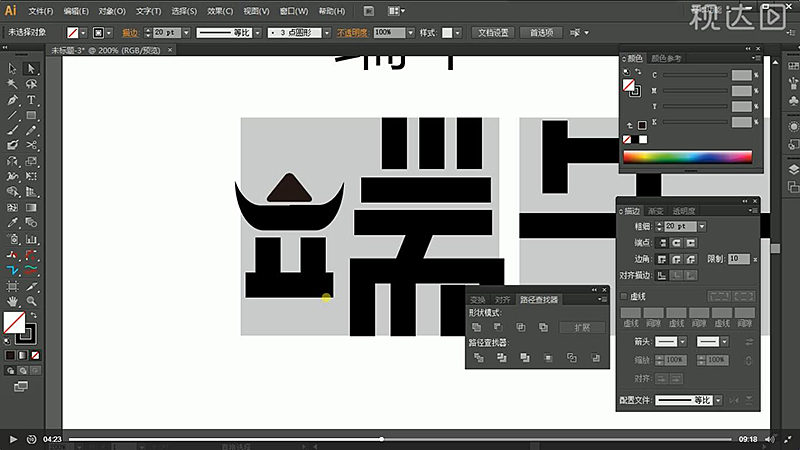Select the Rectangle tool
800x450 pixels.
(31, 115)
